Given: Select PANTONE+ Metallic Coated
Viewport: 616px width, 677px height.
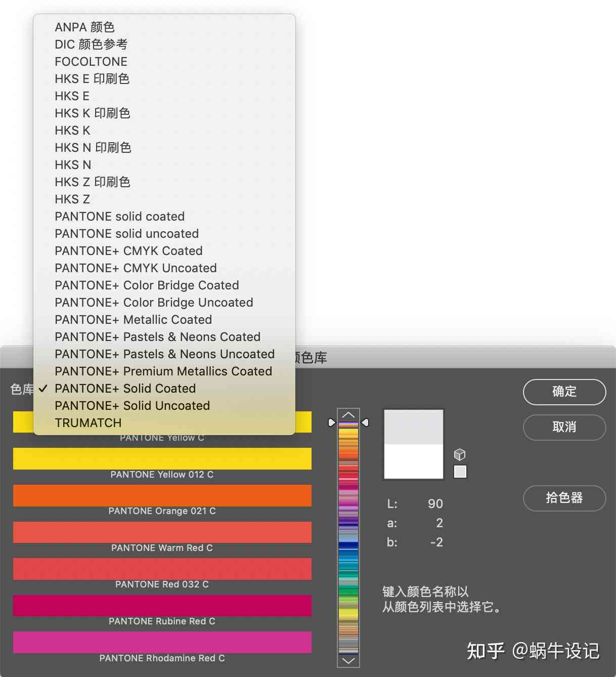Looking at the screenshot, I should tap(164, 319).
